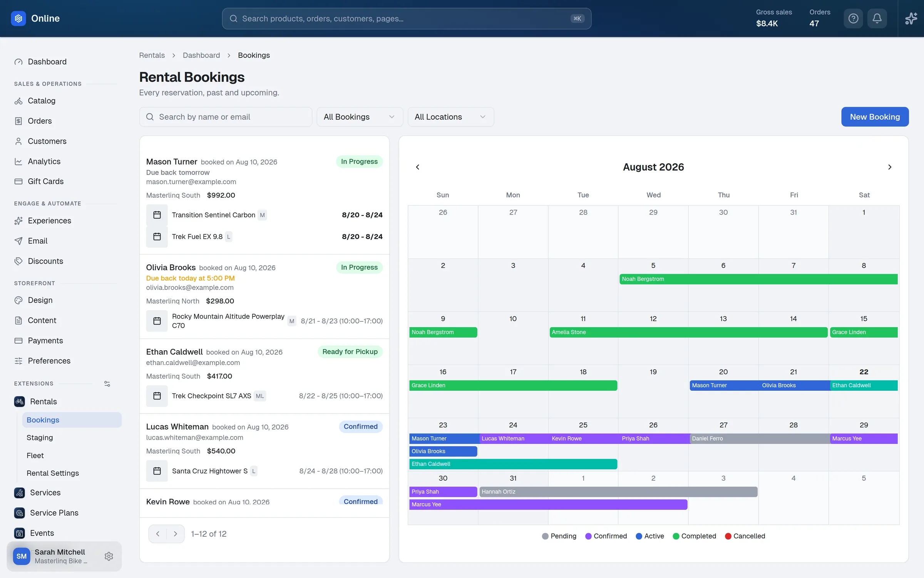Focus the Search by name or email field
924x578 pixels.
[226, 117]
